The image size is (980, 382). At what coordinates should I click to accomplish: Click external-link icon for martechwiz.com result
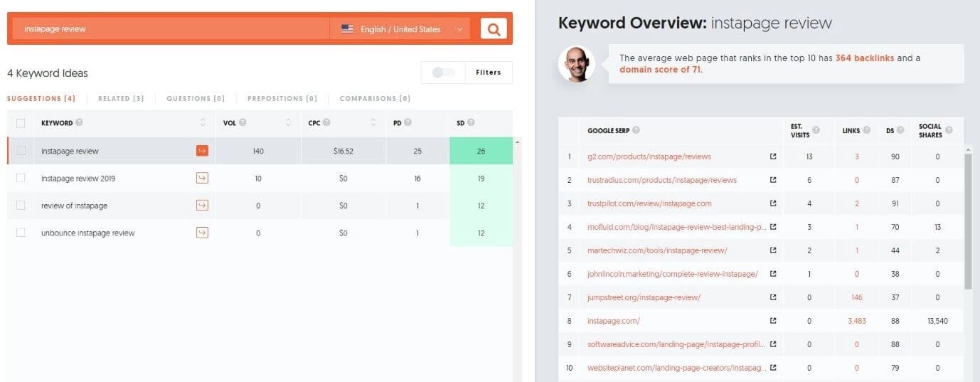[773, 250]
